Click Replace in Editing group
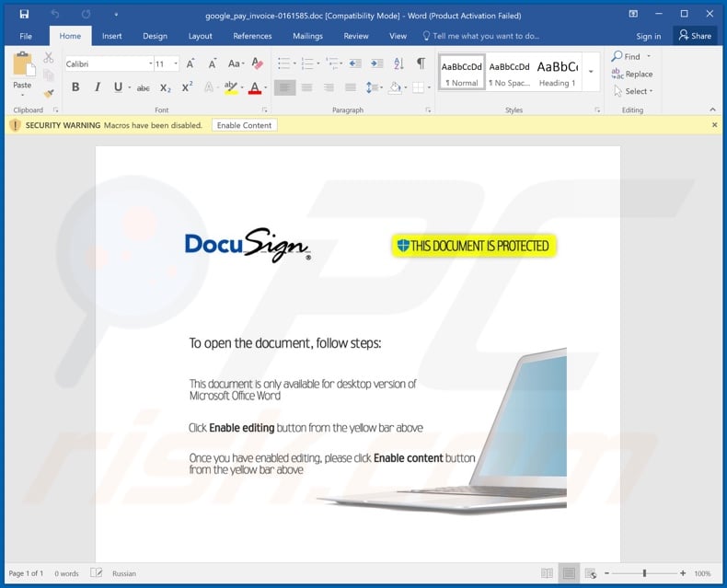Viewport: 727px width, 588px height. pyautogui.click(x=632, y=74)
